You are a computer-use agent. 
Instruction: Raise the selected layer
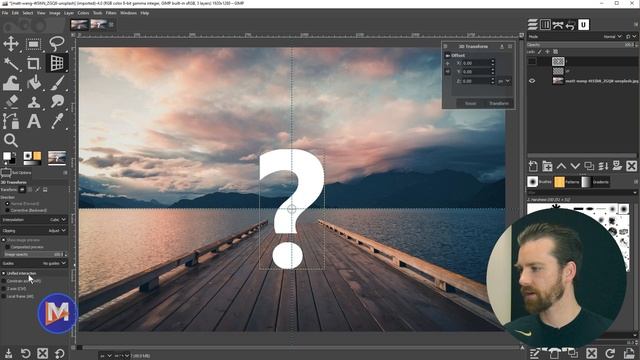561,166
